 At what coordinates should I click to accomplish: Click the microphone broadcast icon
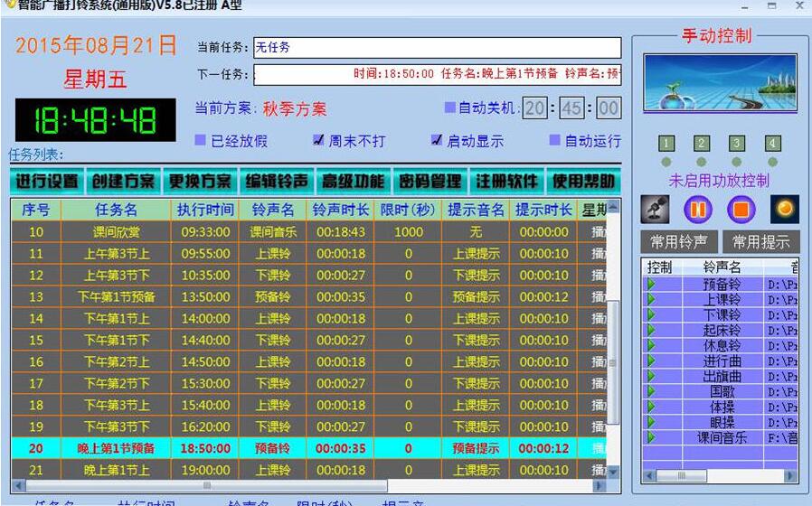coord(656,210)
